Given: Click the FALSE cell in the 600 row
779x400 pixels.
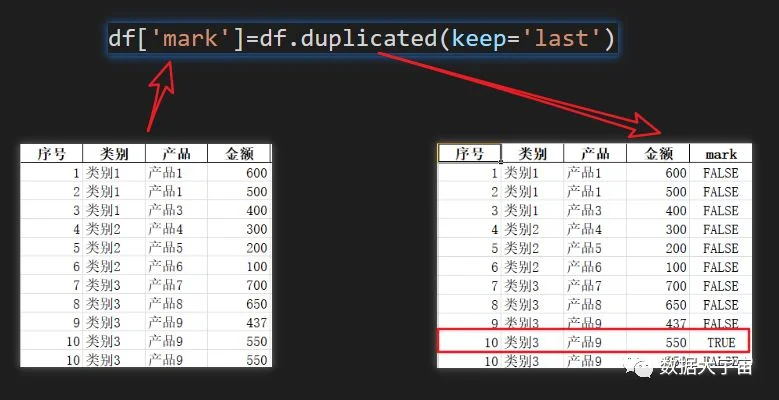Looking at the screenshot, I should pos(721,173).
